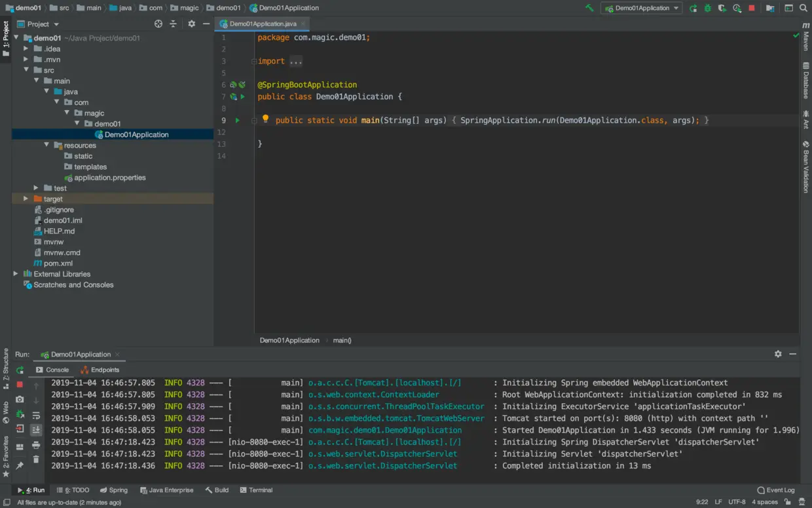Click the Debug bug icon in toolbar
Screen dimensions: 812x508
708,8
